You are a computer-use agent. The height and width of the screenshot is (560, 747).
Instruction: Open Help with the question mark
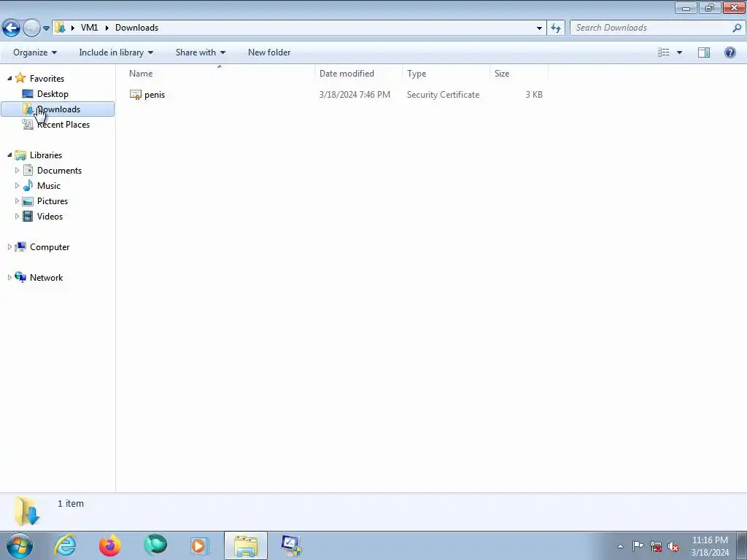729,52
